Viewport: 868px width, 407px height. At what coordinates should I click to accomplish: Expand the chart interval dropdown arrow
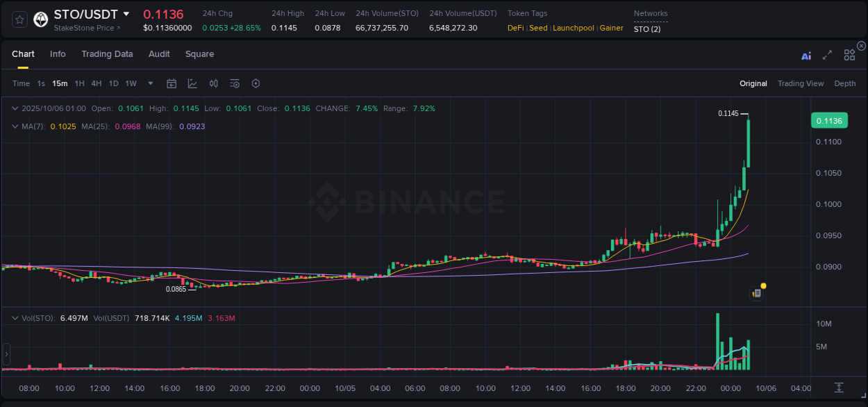pyautogui.click(x=149, y=83)
